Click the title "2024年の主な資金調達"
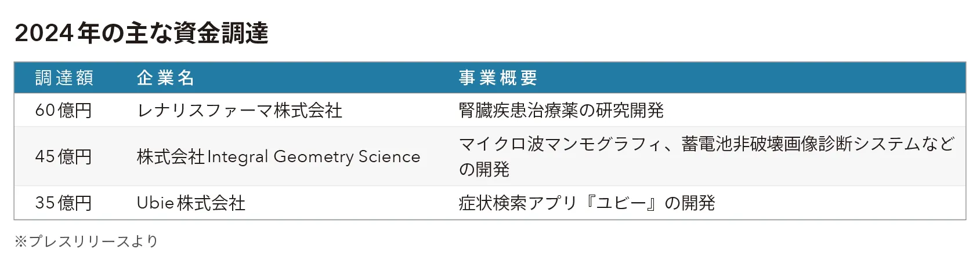This screenshot has height=267, width=980. pyautogui.click(x=141, y=34)
